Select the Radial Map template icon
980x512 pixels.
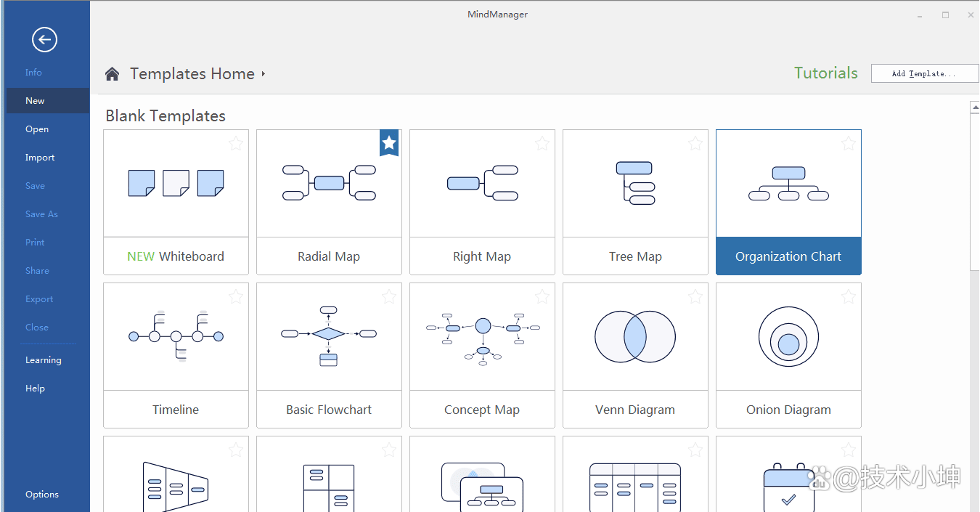click(329, 182)
